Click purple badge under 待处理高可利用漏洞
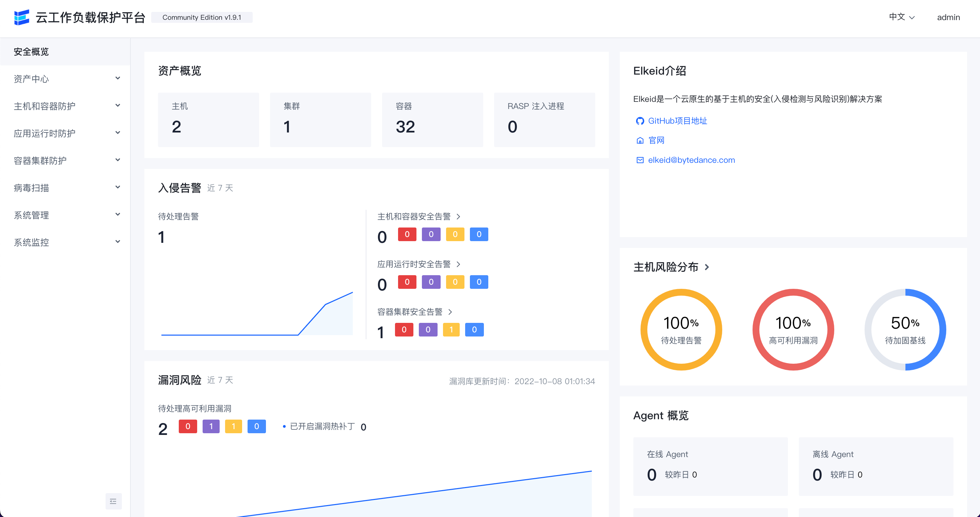Viewport: 980px width, 517px height. (211, 426)
